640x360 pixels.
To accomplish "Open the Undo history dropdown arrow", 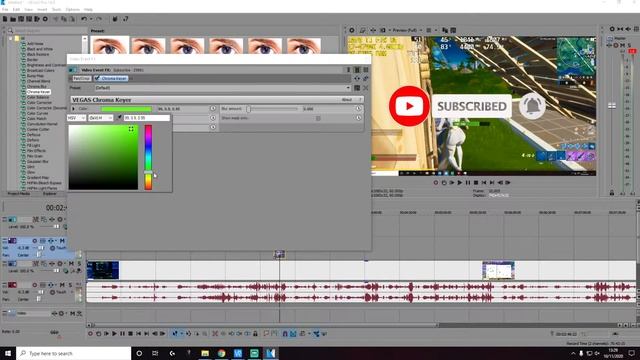I will click(91, 19).
